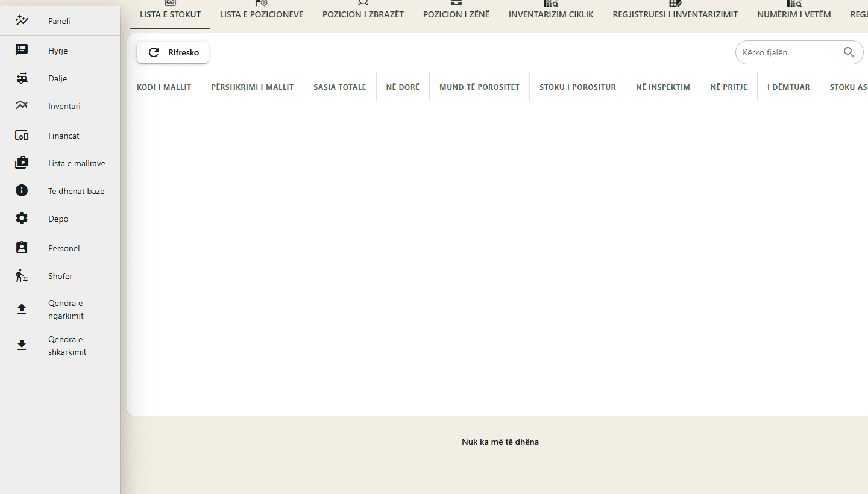Image resolution: width=868 pixels, height=494 pixels.
Task: Click the Inventari chart icon
Action: [x=22, y=105]
